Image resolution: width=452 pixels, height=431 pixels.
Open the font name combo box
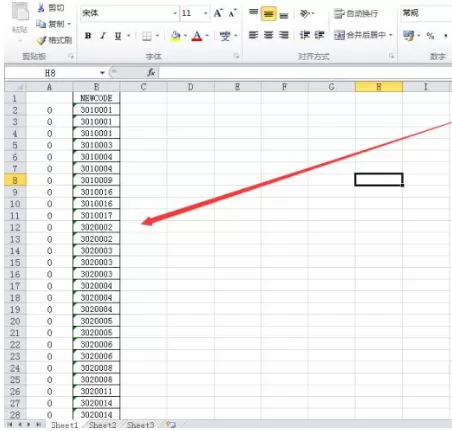tap(130, 13)
